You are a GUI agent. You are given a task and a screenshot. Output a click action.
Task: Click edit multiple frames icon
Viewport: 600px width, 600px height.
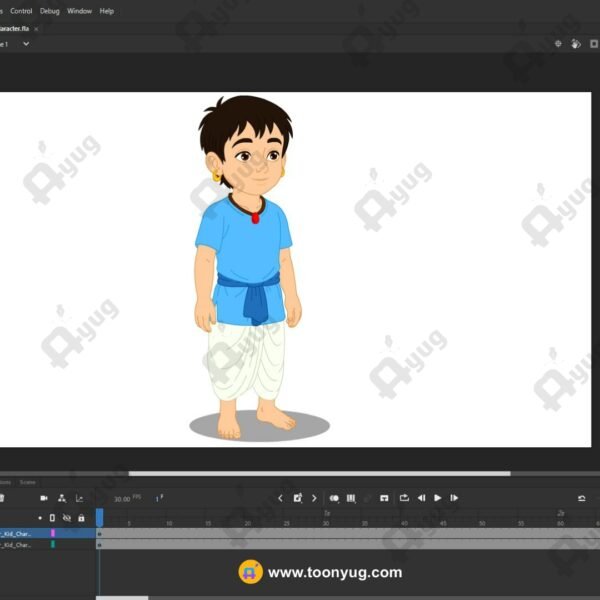pyautogui.click(x=351, y=498)
